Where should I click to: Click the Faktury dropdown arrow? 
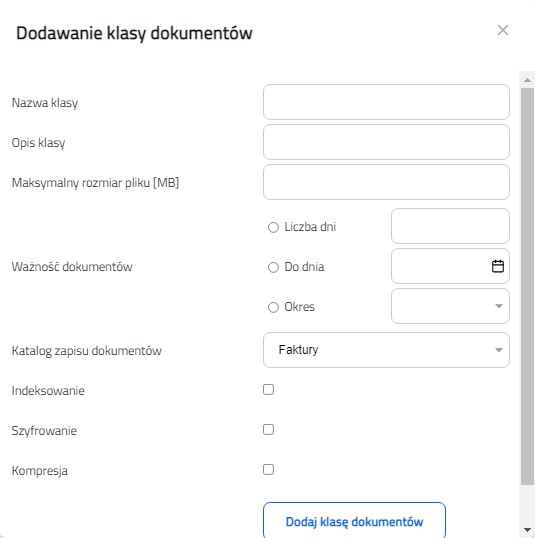tap(499, 350)
